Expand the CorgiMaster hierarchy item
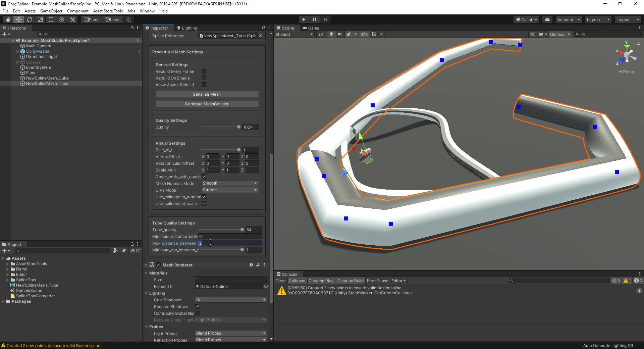The height and width of the screenshot is (349, 644). click(x=17, y=51)
